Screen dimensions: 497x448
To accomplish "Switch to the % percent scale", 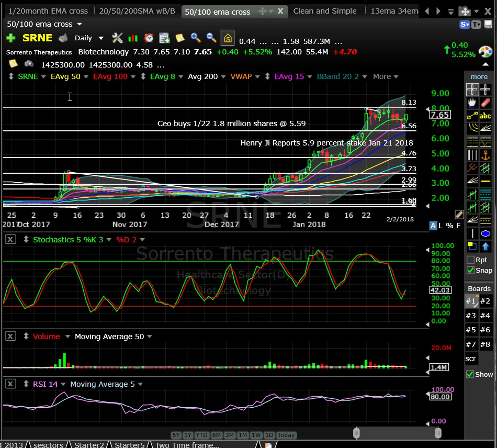I will (450, 226).
